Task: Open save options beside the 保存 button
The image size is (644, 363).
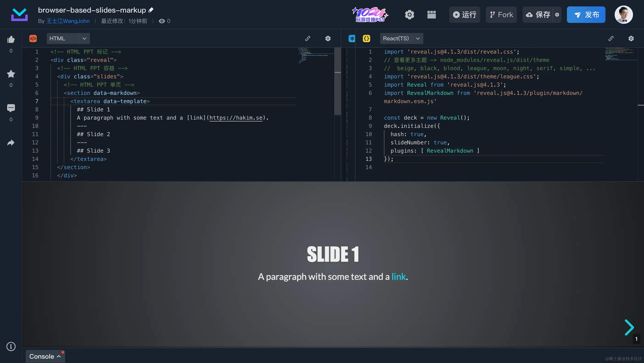Action: pyautogui.click(x=557, y=14)
